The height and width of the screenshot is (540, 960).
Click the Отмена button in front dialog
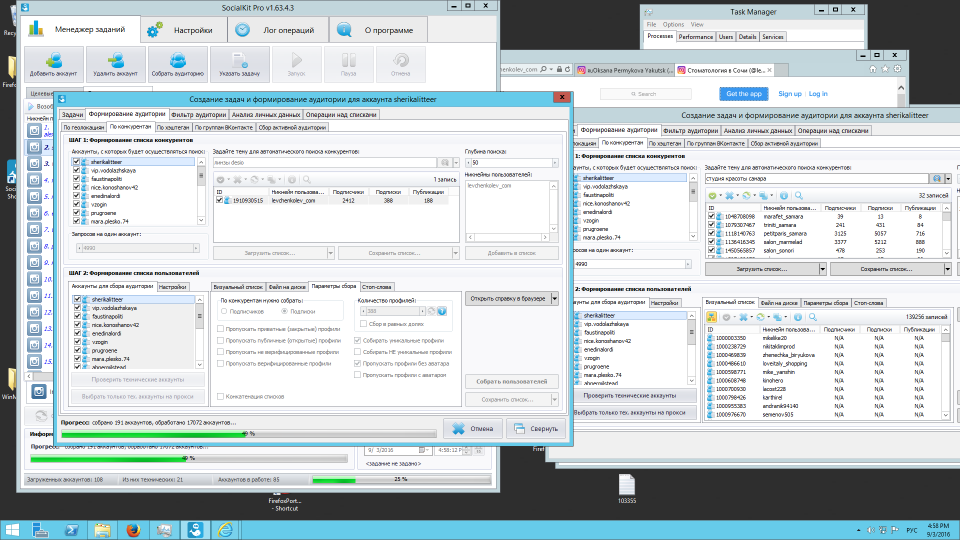[x=473, y=429]
